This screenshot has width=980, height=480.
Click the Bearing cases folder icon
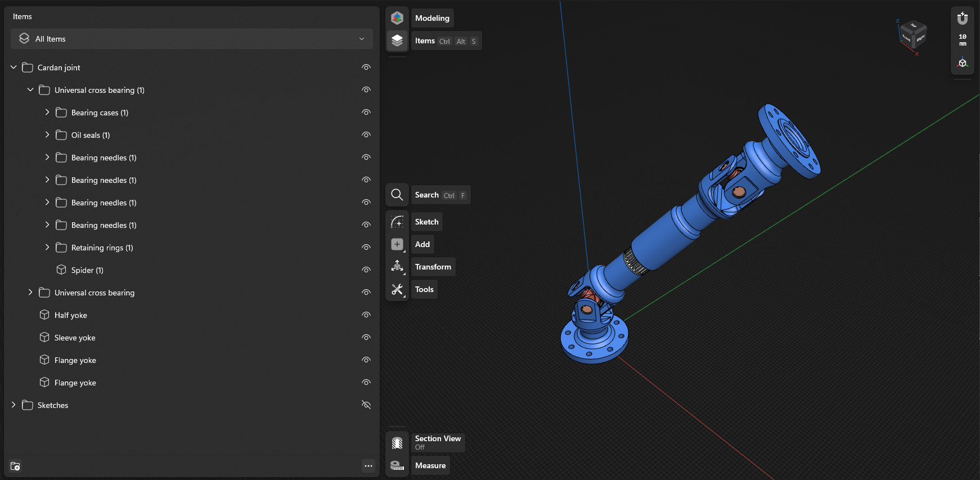[61, 113]
